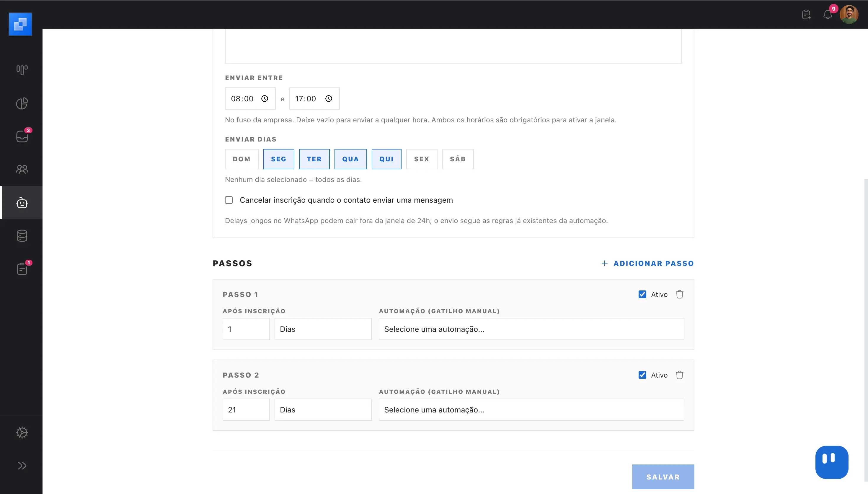Viewport: 868px width, 494px height.
Task: Click the blue app logo
Action: (x=20, y=24)
